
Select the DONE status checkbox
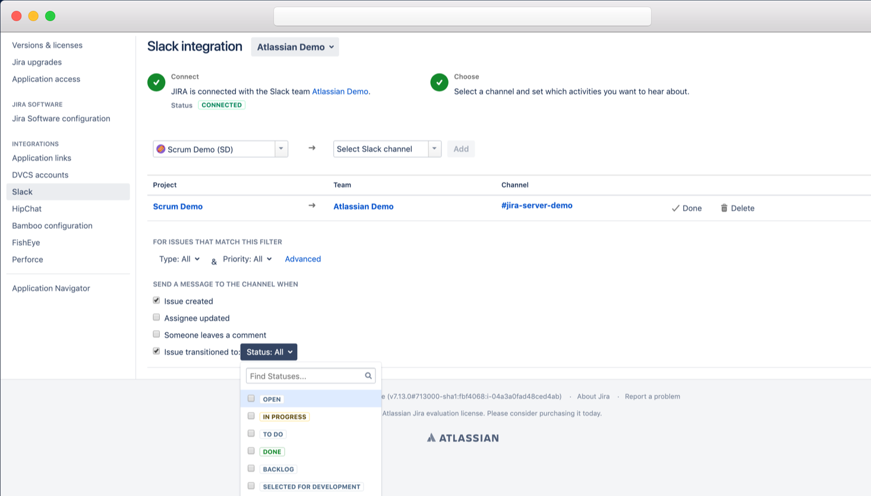tap(251, 451)
